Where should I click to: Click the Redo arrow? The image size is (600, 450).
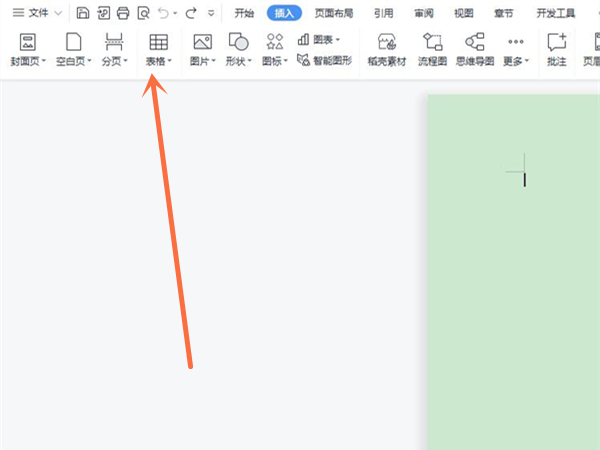click(191, 13)
